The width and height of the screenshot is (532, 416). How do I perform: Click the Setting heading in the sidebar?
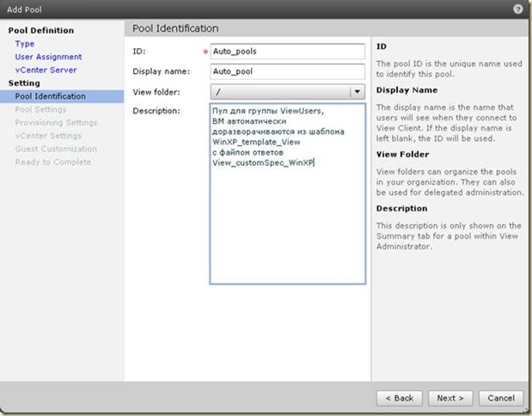(24, 83)
